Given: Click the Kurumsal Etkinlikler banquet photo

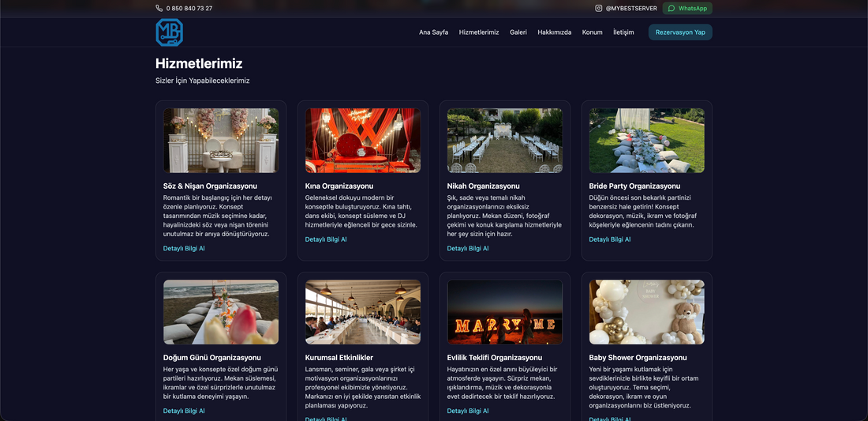Looking at the screenshot, I should point(363,312).
